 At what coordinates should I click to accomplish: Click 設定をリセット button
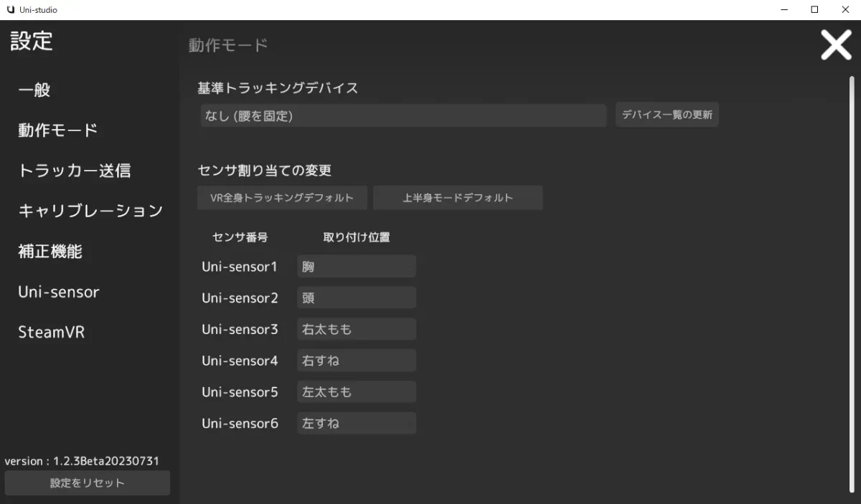pos(88,483)
